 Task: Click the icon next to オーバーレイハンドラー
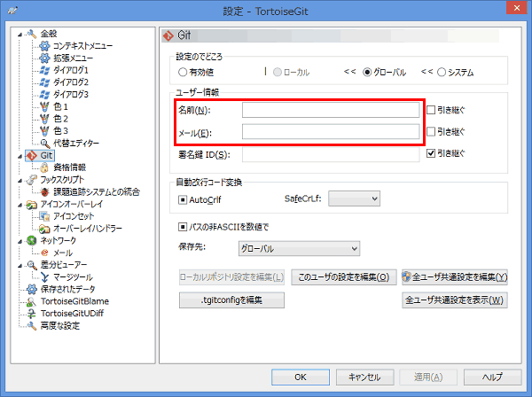pos(44,229)
